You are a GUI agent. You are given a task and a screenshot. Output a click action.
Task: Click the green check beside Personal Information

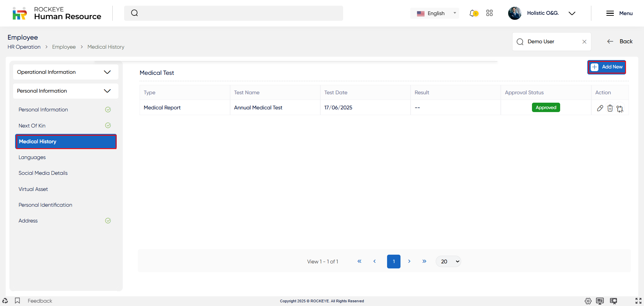(108, 109)
